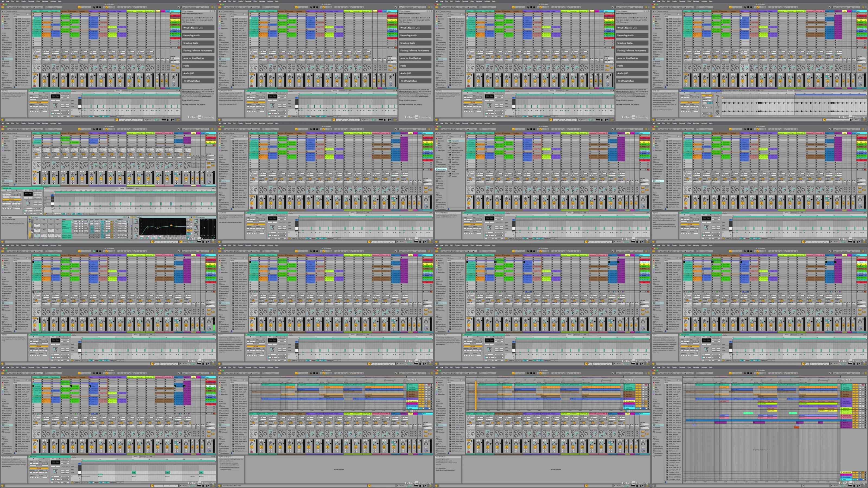Open the MIDI From dropdown on the Drums track
Viewport: 868px width, 488px height.
(x=37, y=52)
